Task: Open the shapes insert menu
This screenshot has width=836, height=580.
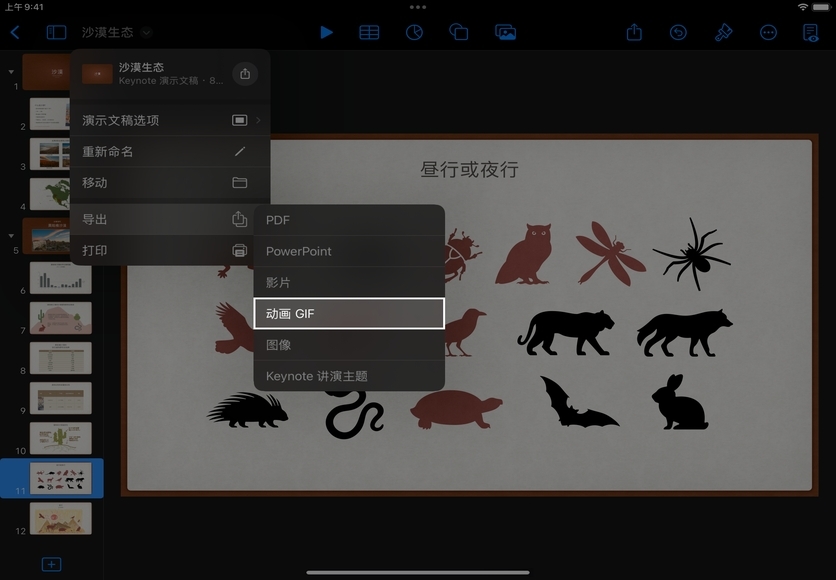Action: [x=459, y=32]
